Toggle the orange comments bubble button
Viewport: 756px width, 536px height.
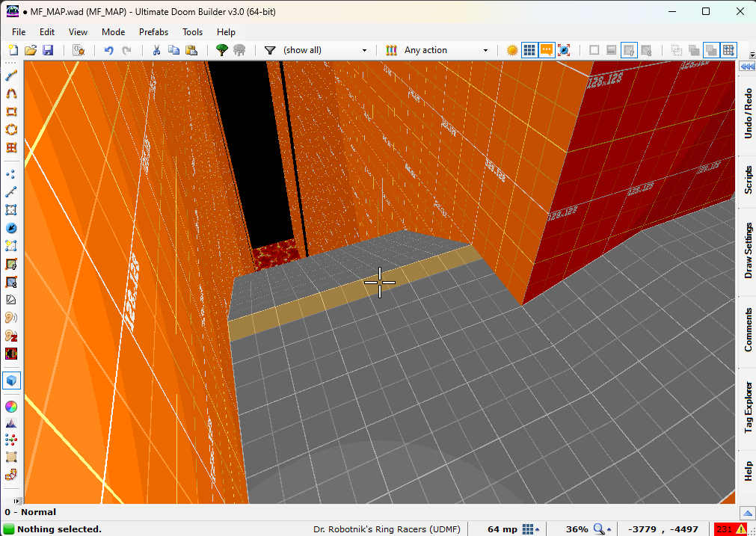tap(547, 50)
